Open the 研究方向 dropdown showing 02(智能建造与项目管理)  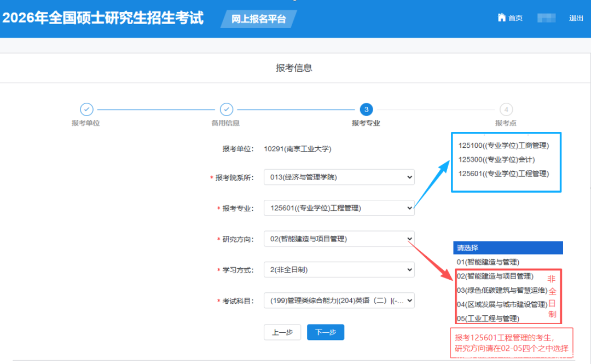point(339,239)
